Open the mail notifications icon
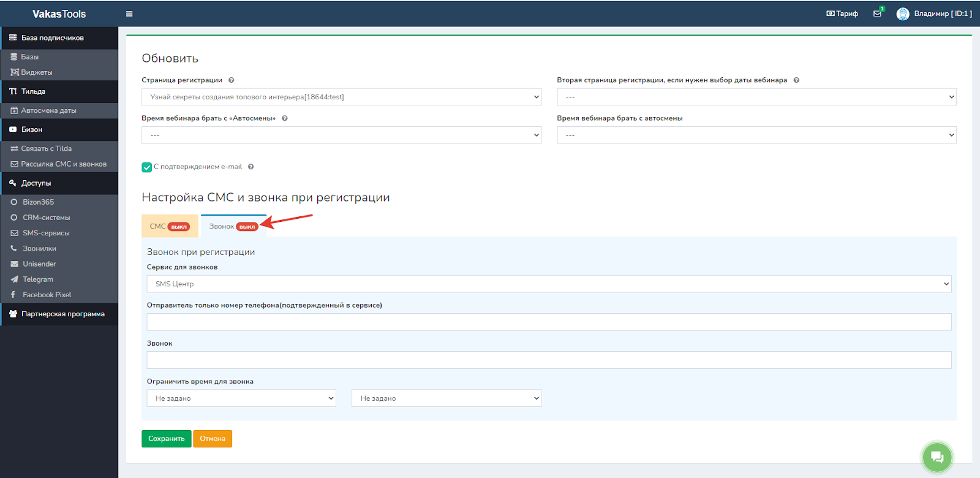980x478 pixels. (x=878, y=13)
